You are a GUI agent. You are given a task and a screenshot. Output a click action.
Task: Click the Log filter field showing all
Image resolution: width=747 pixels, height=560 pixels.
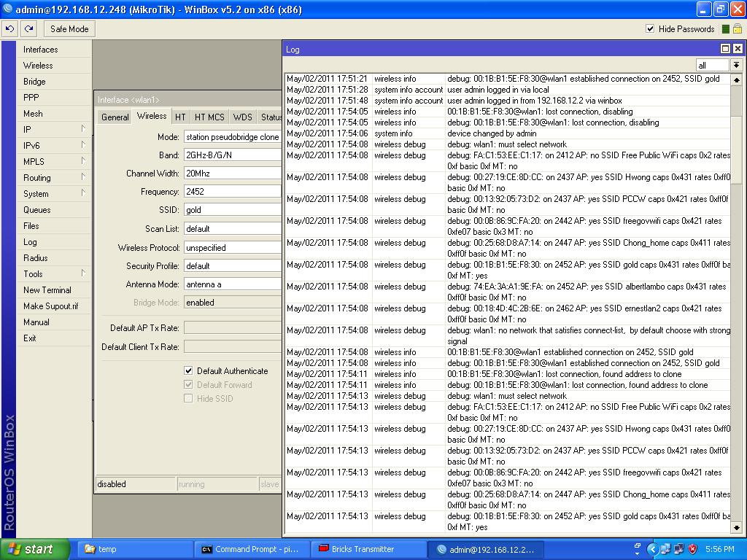(712, 65)
